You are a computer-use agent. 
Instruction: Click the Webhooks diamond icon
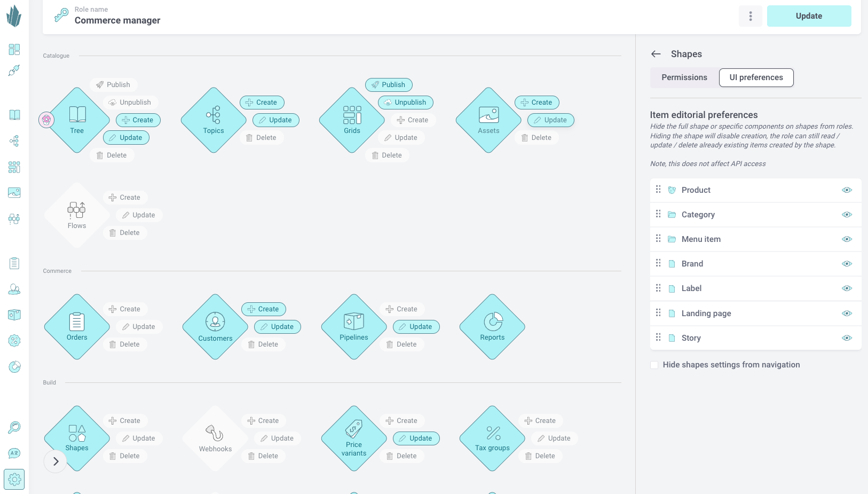pyautogui.click(x=215, y=438)
